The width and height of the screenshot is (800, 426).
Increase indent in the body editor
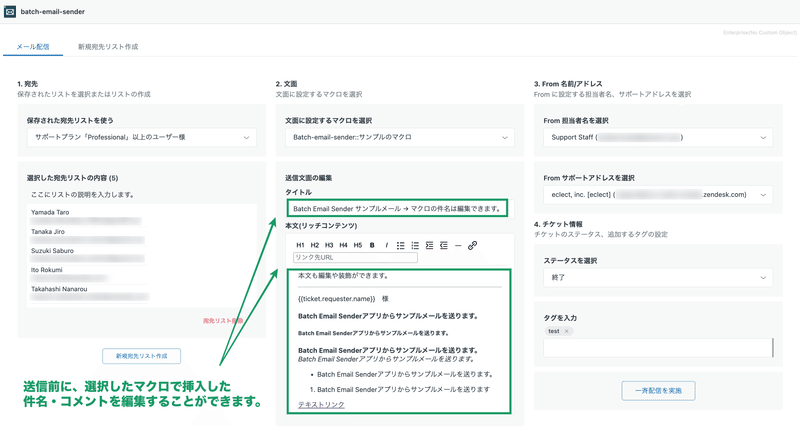429,245
